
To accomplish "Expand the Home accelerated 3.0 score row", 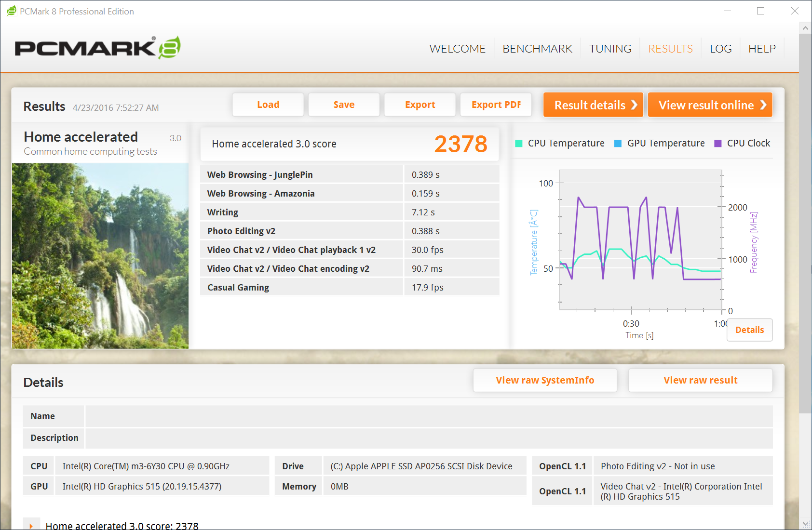I will pyautogui.click(x=31, y=526).
